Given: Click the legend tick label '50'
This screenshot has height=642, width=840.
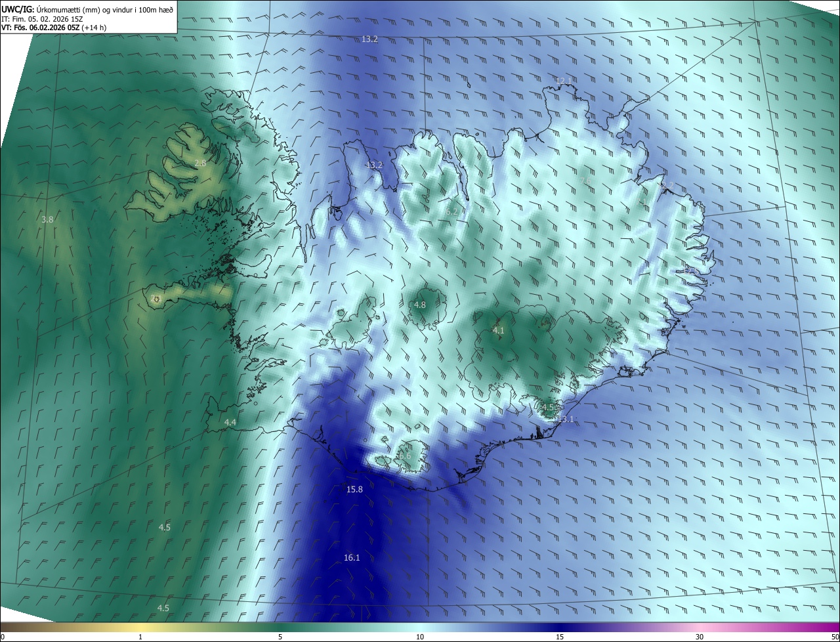Looking at the screenshot, I should pos(835,637).
